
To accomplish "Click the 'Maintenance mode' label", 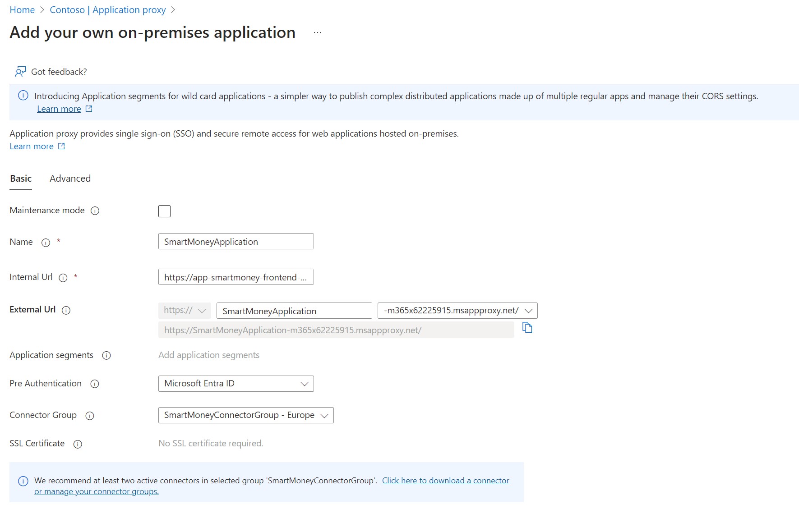I will (47, 210).
